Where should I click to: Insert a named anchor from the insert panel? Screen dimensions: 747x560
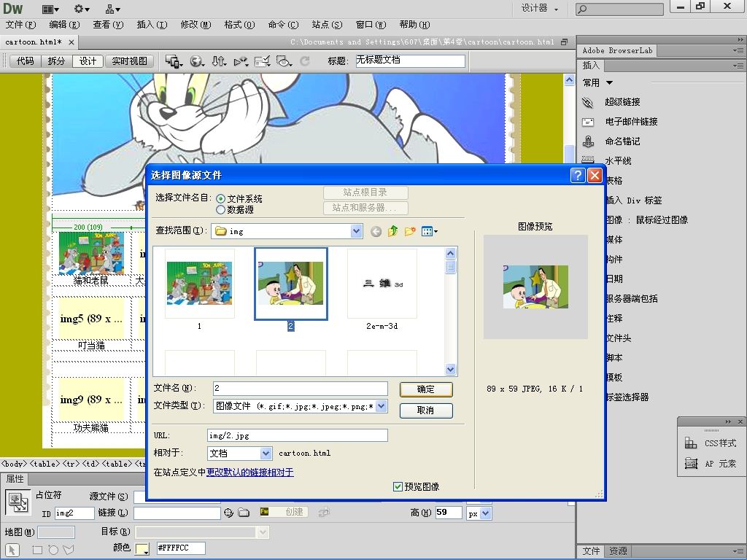[x=622, y=141]
